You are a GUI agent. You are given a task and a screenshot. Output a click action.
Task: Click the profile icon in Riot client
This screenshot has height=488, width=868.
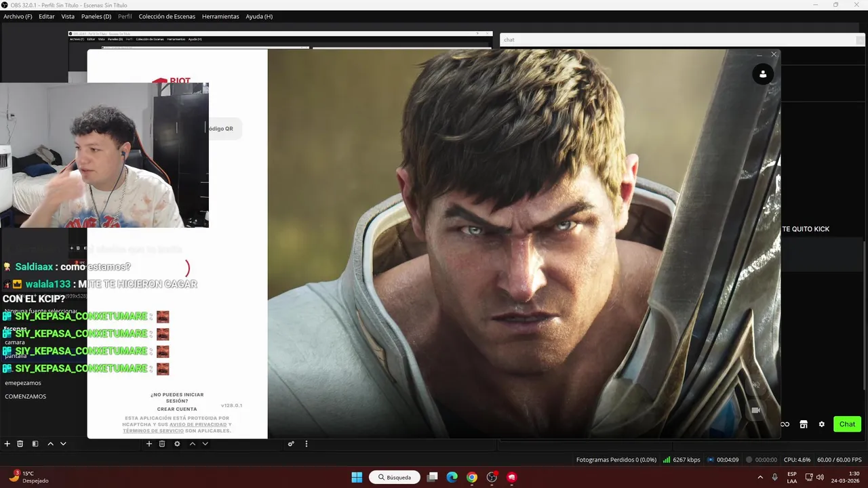pyautogui.click(x=763, y=75)
